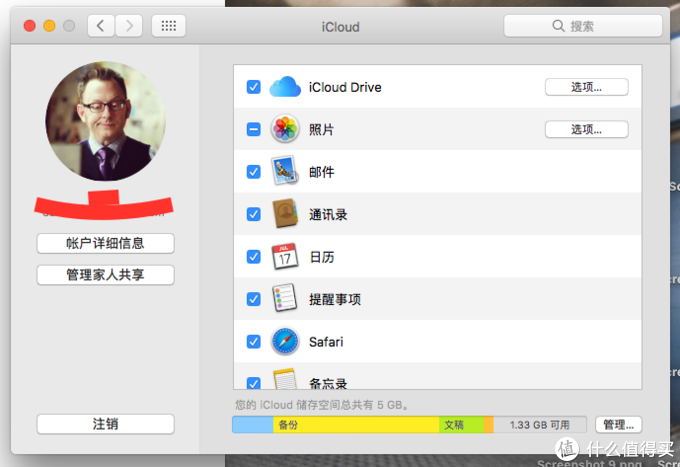Uncheck the 邮件 checkbox
This screenshot has width=680, height=467.
(254, 172)
